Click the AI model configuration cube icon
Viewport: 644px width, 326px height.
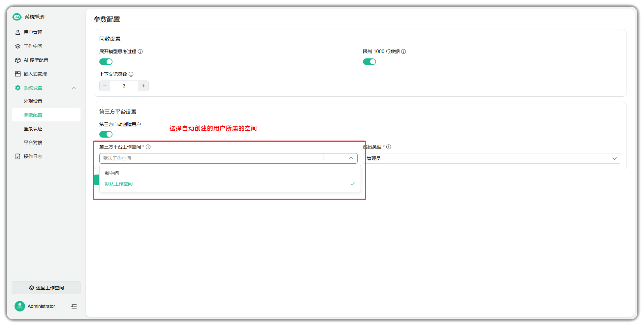pyautogui.click(x=18, y=60)
